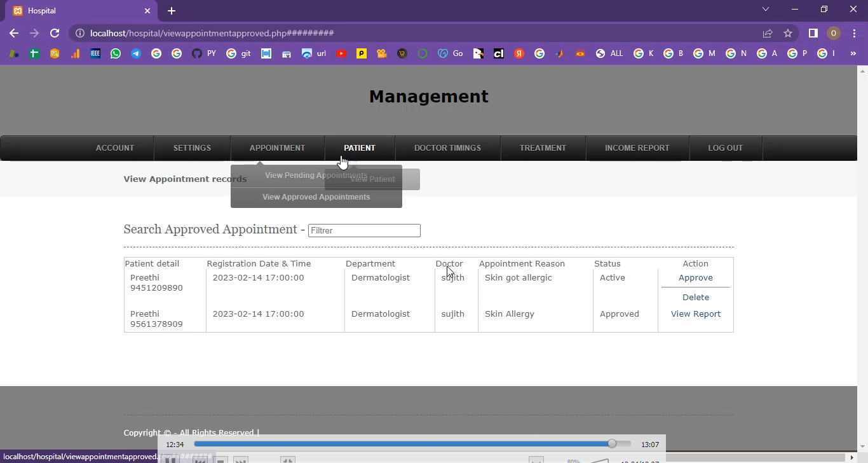Open the WhatsApp bookmark
Screen dimensions: 868x463
pos(115,54)
